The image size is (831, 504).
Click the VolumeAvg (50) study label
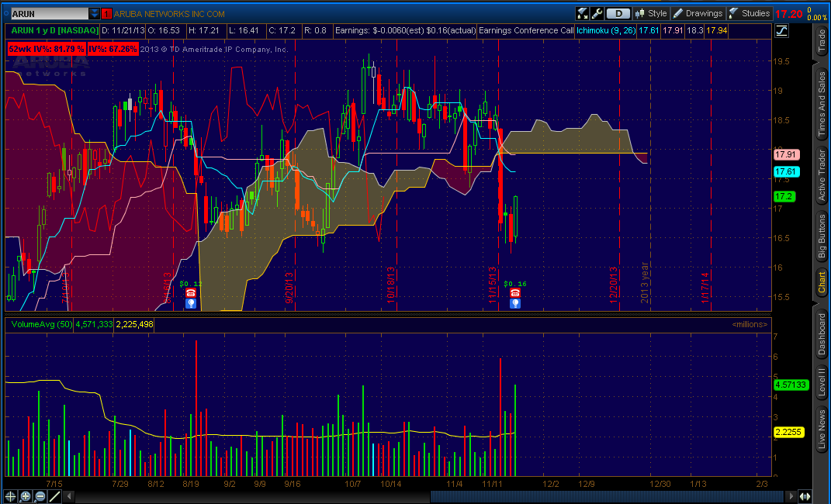pos(41,324)
